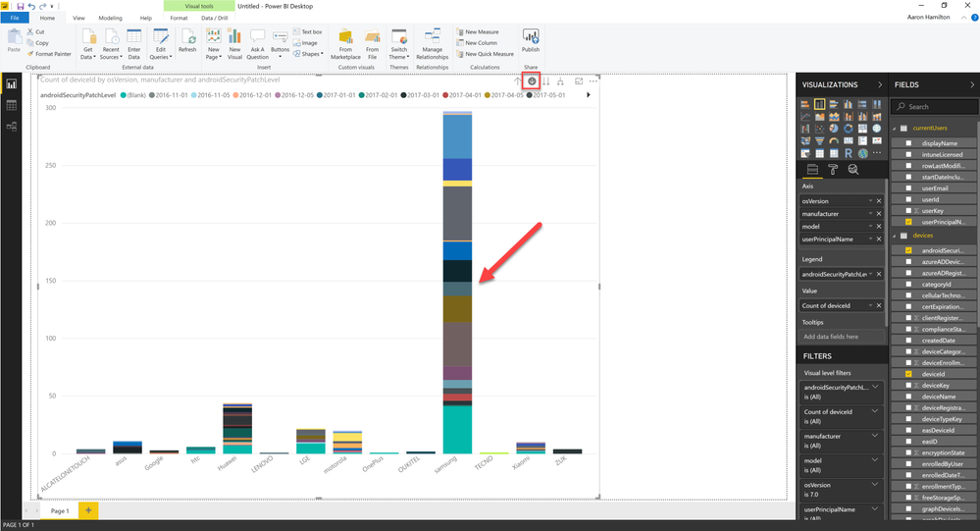
Task: Select the funnel visualization
Action: click(x=819, y=140)
